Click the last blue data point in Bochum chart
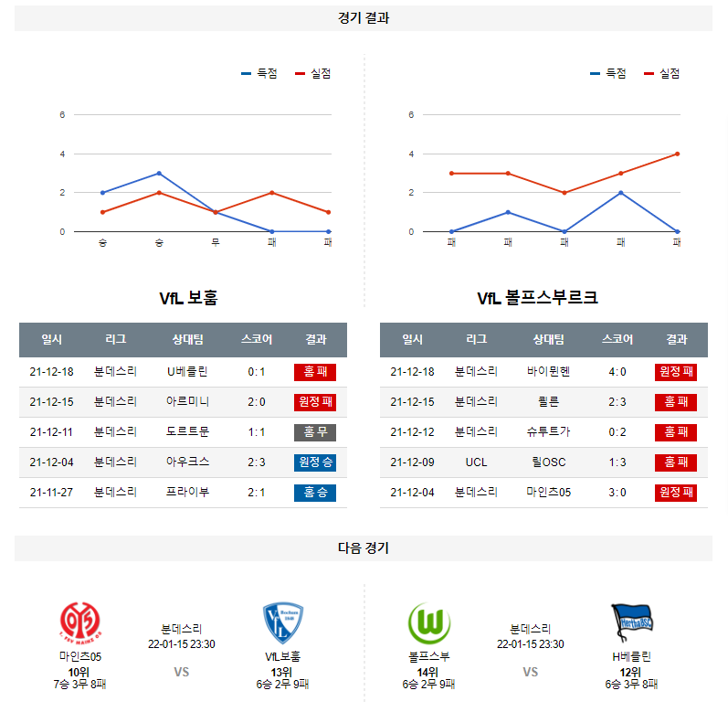This screenshot has width=728, height=712. click(328, 231)
